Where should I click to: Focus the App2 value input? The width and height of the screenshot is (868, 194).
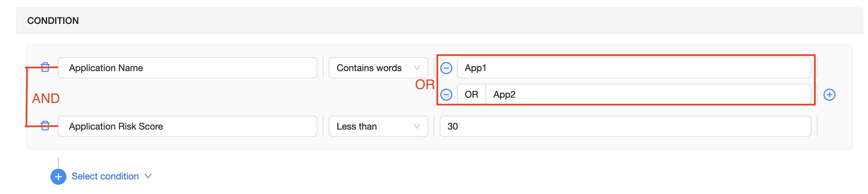click(648, 95)
